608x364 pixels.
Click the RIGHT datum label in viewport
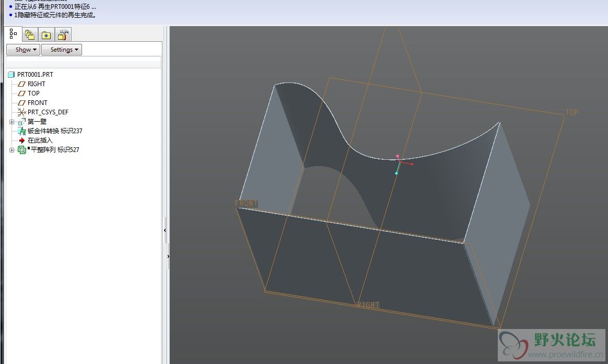pyautogui.click(x=368, y=305)
